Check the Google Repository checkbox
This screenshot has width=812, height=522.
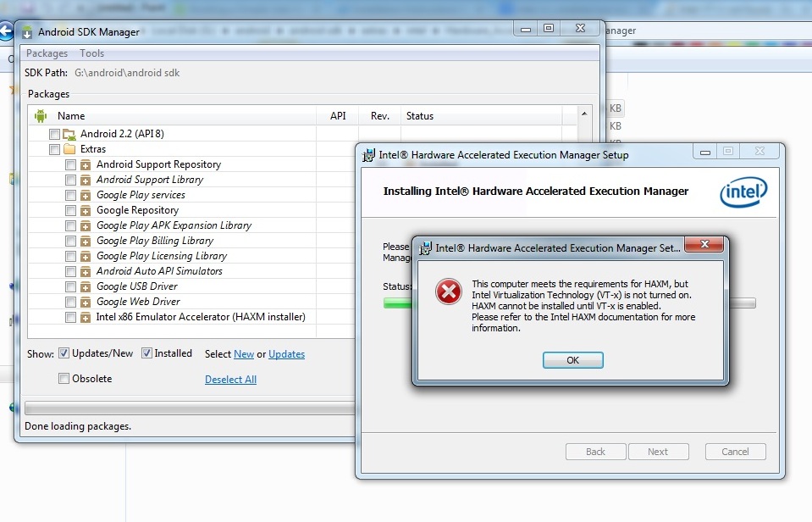coord(70,210)
